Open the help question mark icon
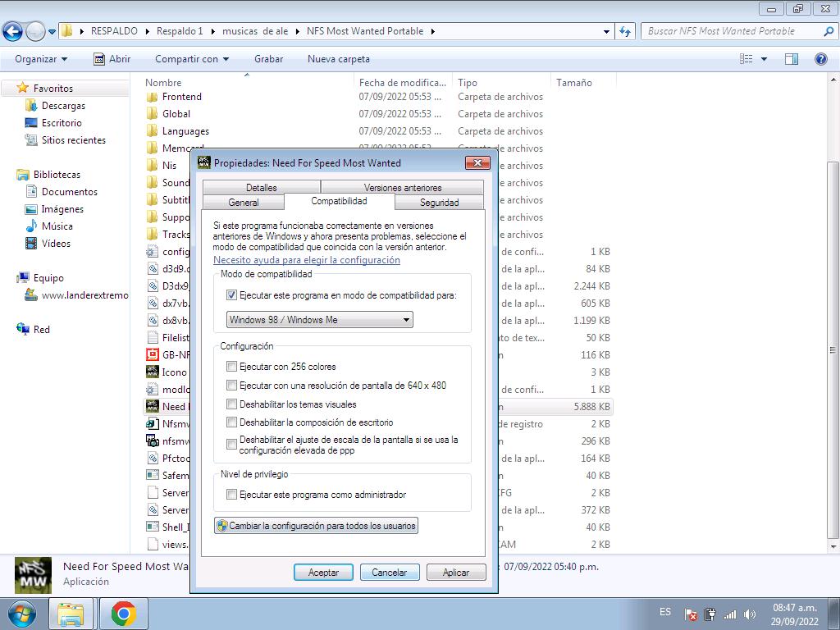The image size is (840, 630). pos(820,59)
